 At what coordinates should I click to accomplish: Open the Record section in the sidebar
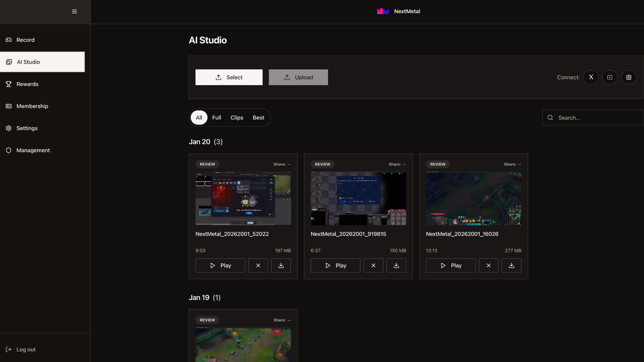[x=25, y=40]
